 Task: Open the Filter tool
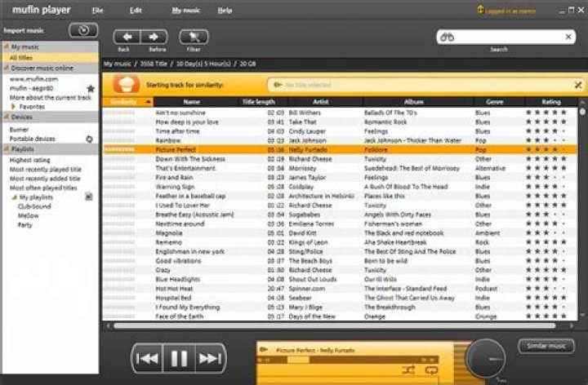pyautogui.click(x=194, y=37)
